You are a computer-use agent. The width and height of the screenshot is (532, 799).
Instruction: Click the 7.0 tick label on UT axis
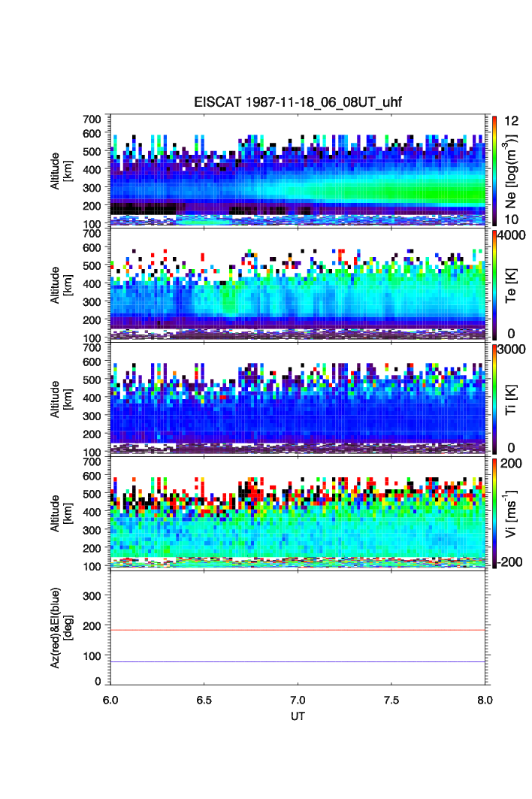[x=298, y=699]
